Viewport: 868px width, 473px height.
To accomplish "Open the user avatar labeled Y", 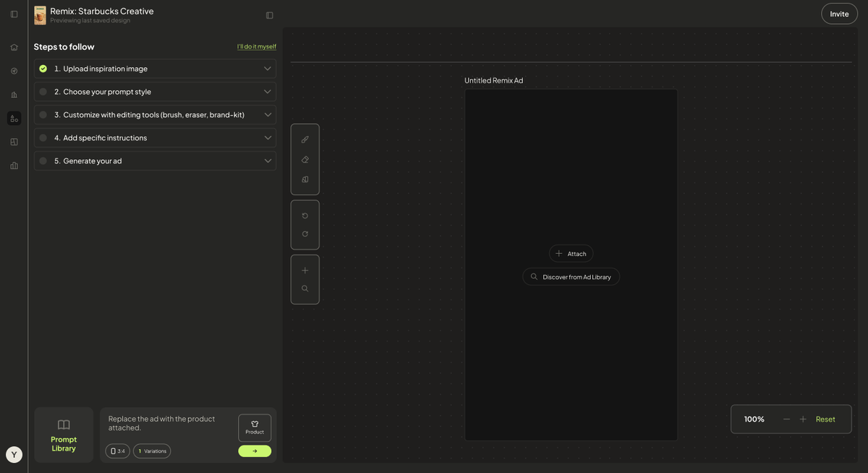I will (14, 454).
